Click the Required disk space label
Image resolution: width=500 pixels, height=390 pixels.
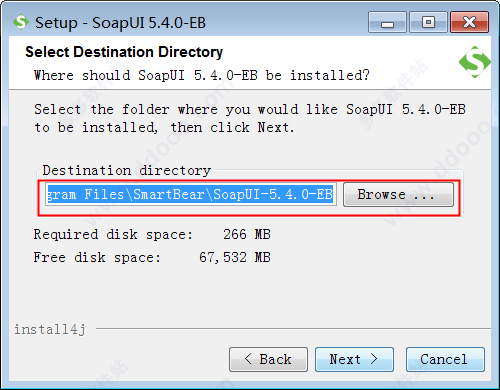pos(113,234)
